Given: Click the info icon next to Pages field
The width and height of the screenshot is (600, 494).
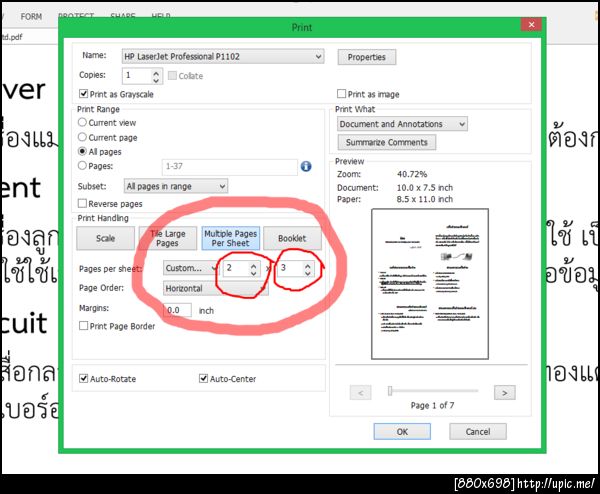Looking at the screenshot, I should point(306,166).
